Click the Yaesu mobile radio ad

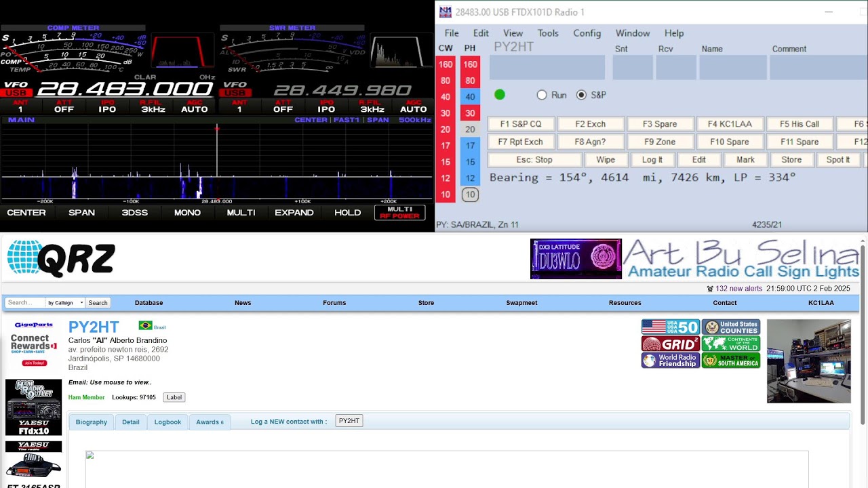pyautogui.click(x=33, y=464)
